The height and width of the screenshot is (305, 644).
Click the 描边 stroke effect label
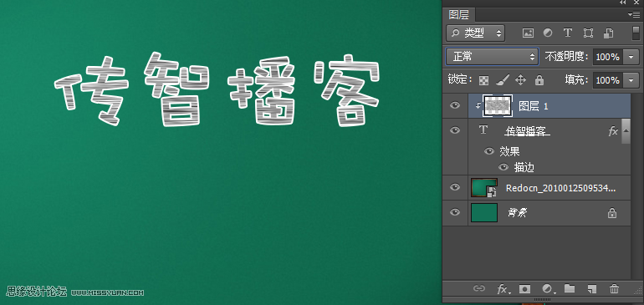[524, 167]
